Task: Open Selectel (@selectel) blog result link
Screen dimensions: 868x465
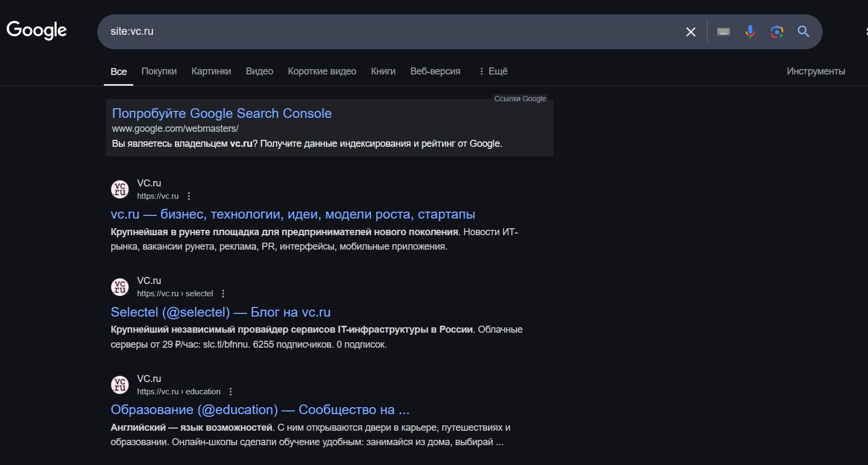Action: pos(220,312)
